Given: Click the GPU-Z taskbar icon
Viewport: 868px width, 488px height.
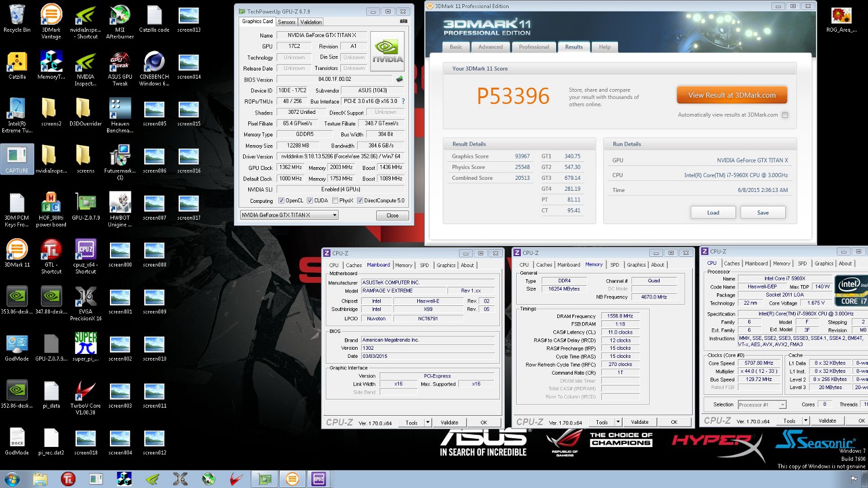Looking at the screenshot, I should coord(265,479).
